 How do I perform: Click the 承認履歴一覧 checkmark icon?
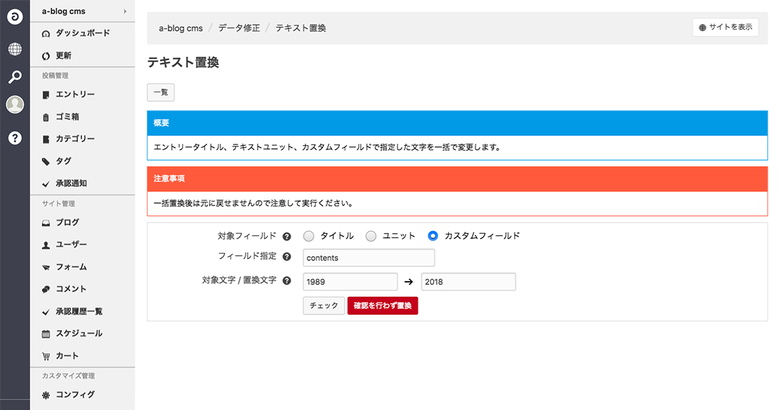[46, 312]
